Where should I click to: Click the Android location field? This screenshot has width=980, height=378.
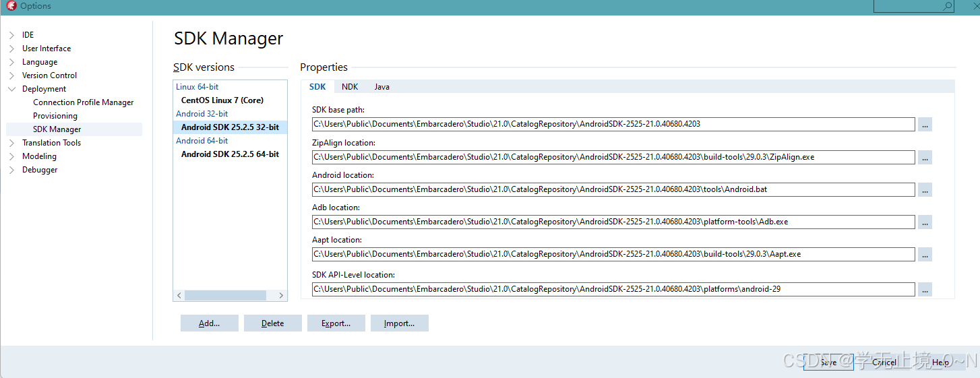[x=613, y=189]
